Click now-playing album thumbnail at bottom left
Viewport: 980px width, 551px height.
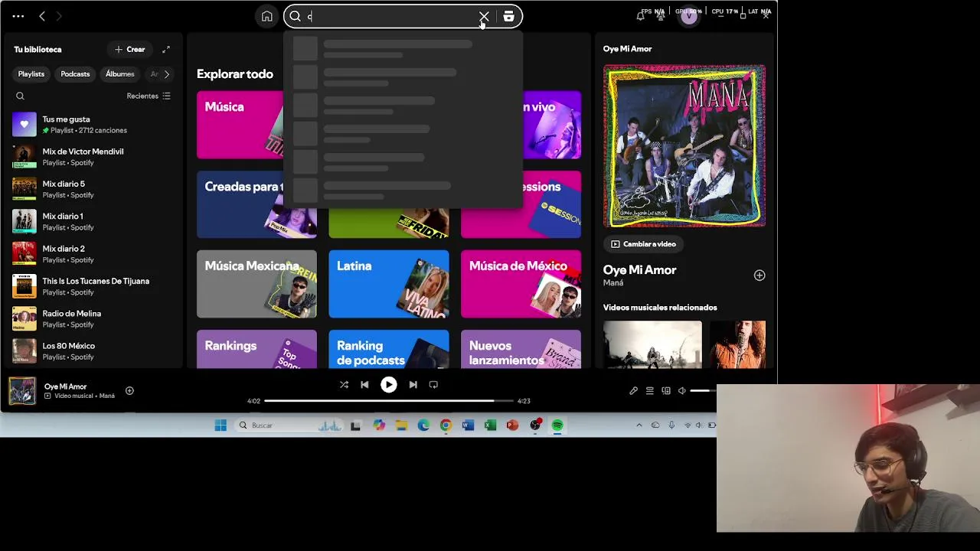click(22, 391)
